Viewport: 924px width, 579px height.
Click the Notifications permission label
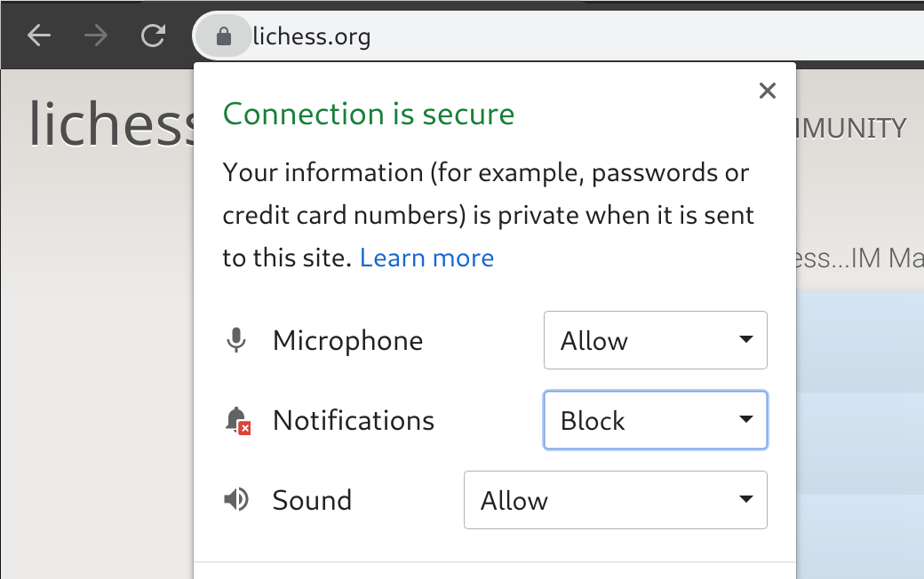point(354,420)
